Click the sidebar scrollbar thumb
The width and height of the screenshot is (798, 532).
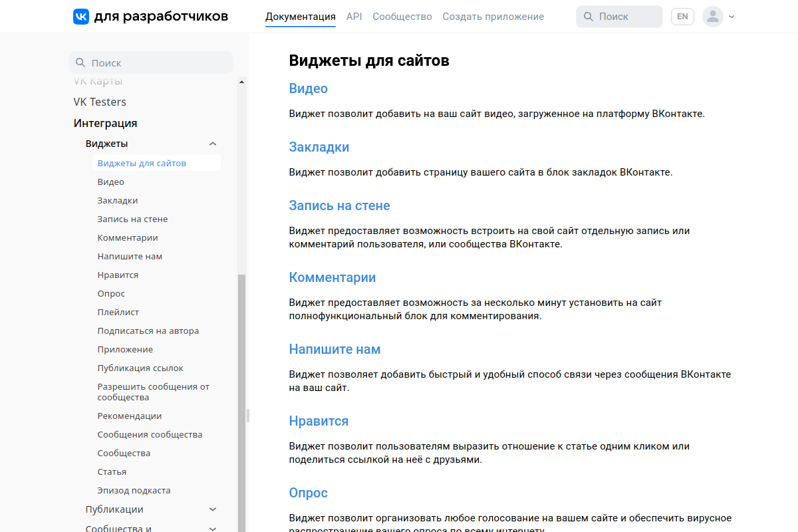(242, 403)
